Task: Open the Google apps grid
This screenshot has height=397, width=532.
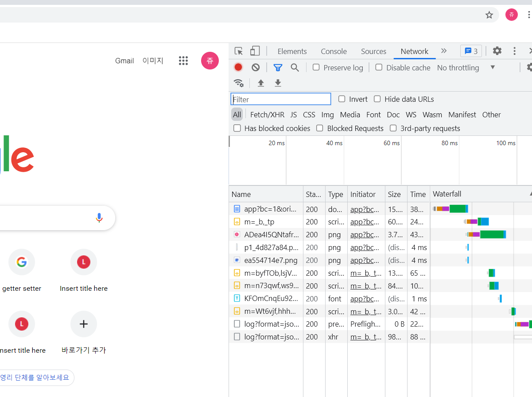Action: [183, 61]
